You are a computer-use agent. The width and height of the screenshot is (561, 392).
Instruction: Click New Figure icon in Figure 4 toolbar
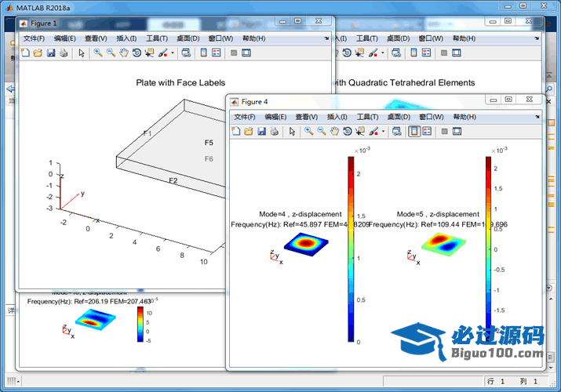(x=235, y=131)
